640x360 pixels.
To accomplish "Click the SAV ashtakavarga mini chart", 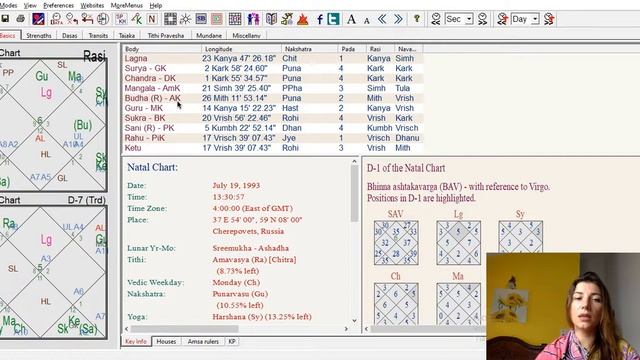I will (396, 243).
